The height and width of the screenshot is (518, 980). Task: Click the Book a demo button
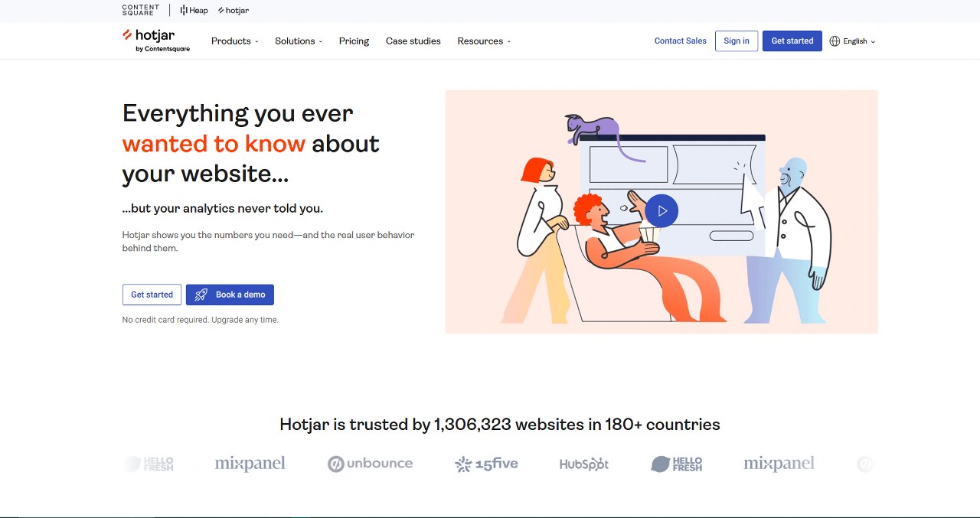[230, 295]
